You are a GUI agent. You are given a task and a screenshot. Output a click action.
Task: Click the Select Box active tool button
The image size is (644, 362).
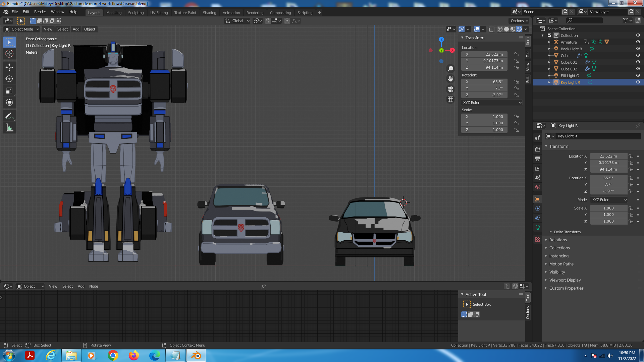(x=467, y=304)
